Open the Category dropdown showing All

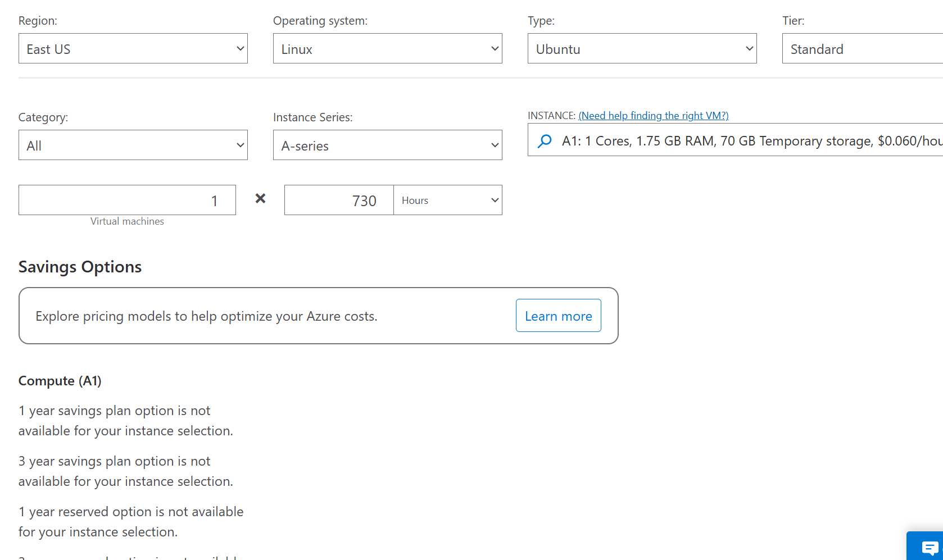click(x=133, y=145)
